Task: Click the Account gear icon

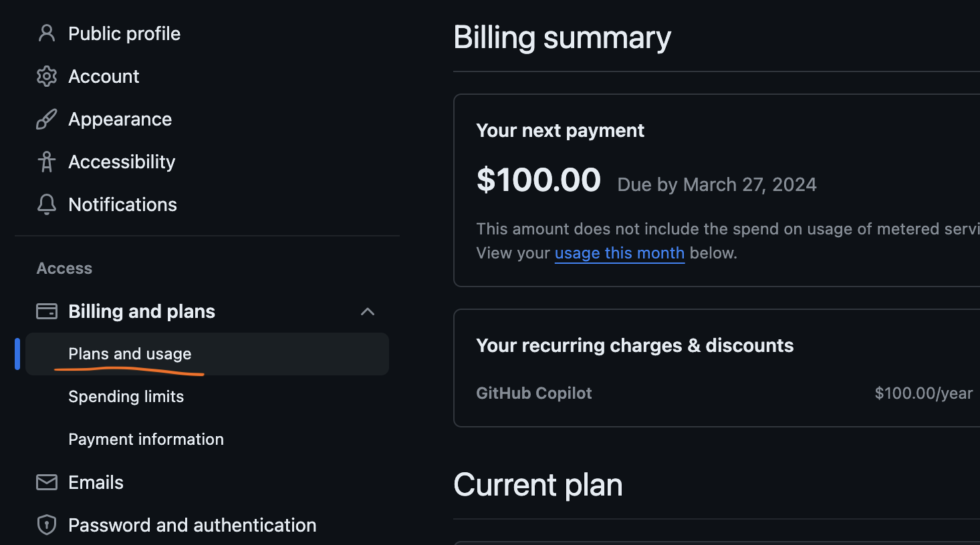Action: (x=46, y=76)
